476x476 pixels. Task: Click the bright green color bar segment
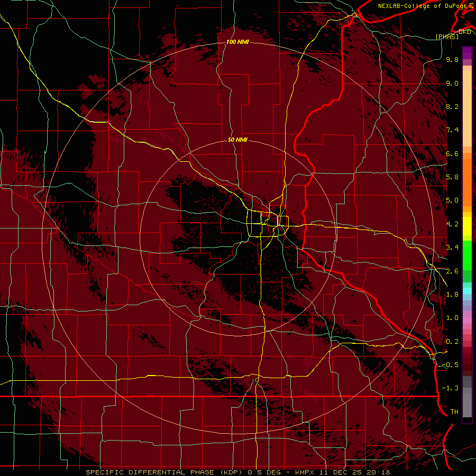[467, 256]
